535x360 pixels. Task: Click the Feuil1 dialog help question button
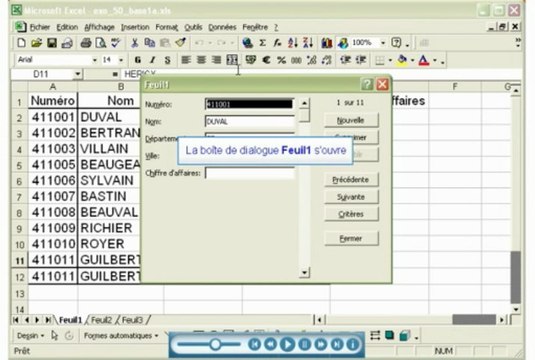[367, 84]
